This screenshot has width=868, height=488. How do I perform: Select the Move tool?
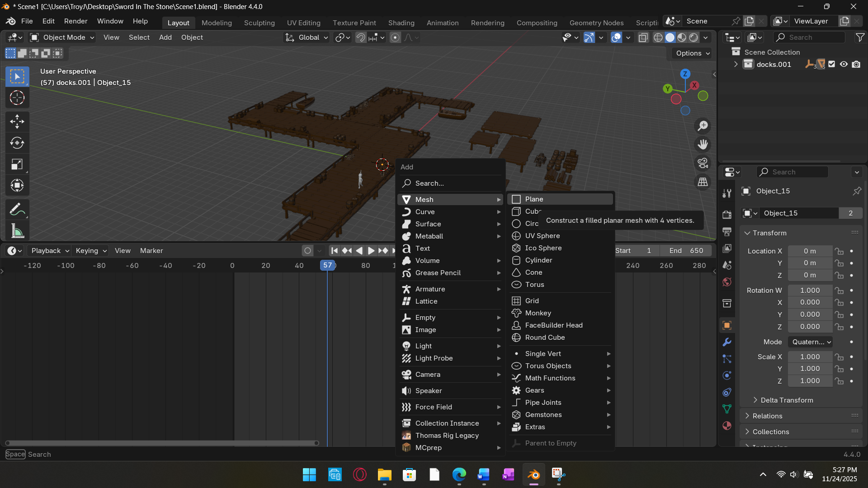[x=17, y=121]
